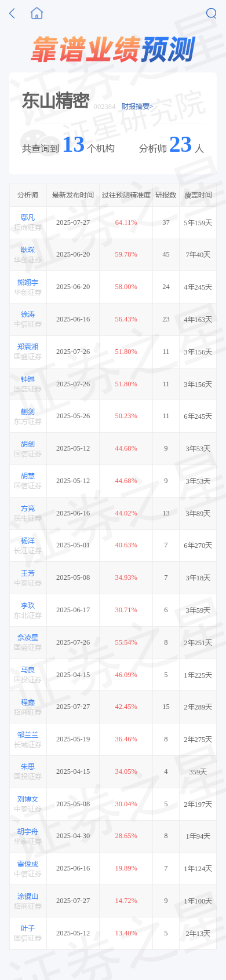This screenshot has width=226, height=980.
Task: Open the home page icon
Action: [x=37, y=13]
